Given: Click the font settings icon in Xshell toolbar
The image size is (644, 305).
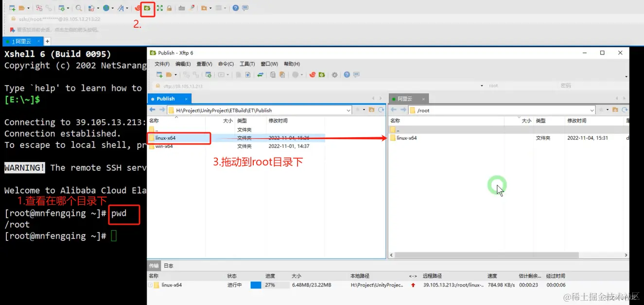Looking at the screenshot, I should [x=121, y=8].
